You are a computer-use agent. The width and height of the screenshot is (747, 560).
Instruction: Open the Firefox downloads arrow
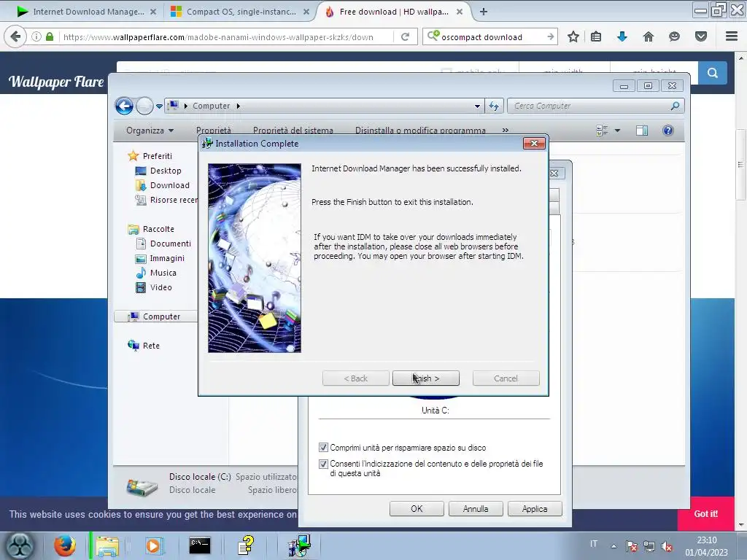coord(622,36)
